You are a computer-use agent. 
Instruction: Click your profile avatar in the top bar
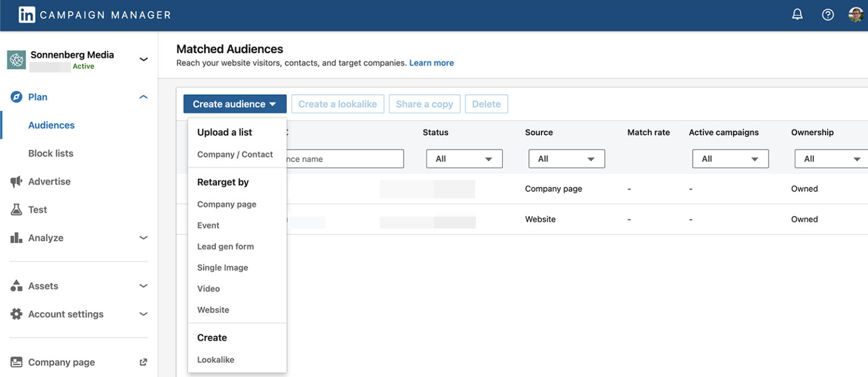[x=856, y=14]
